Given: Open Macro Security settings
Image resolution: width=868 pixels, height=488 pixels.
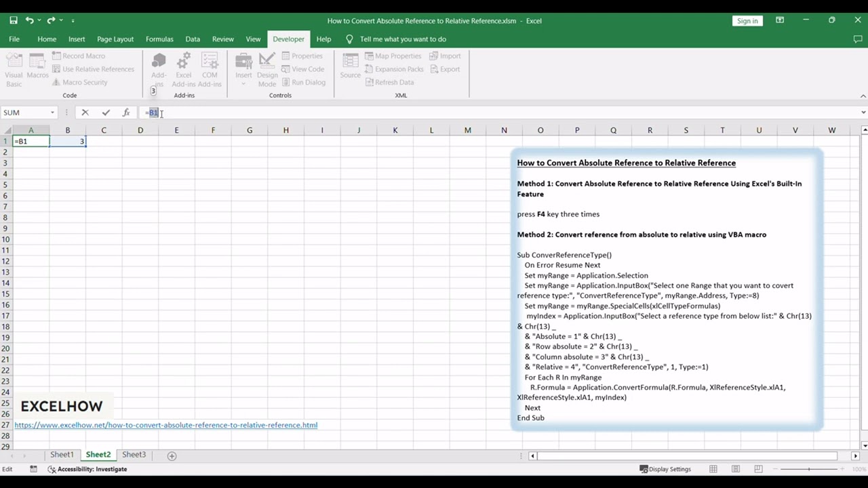Looking at the screenshot, I should (x=79, y=82).
